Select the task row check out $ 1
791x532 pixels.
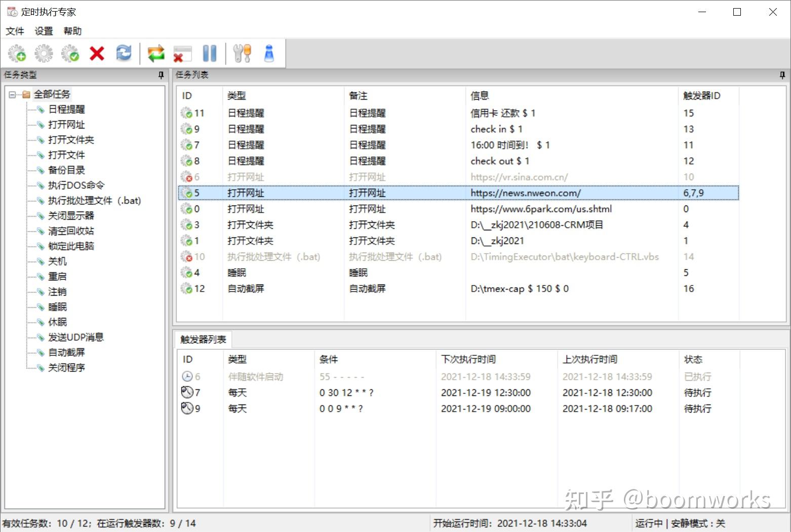pyautogui.click(x=458, y=161)
